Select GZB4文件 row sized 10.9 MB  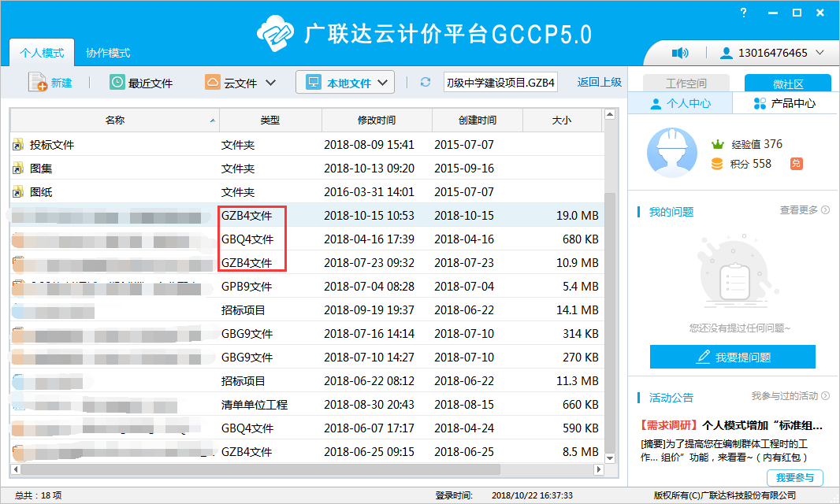coord(307,262)
